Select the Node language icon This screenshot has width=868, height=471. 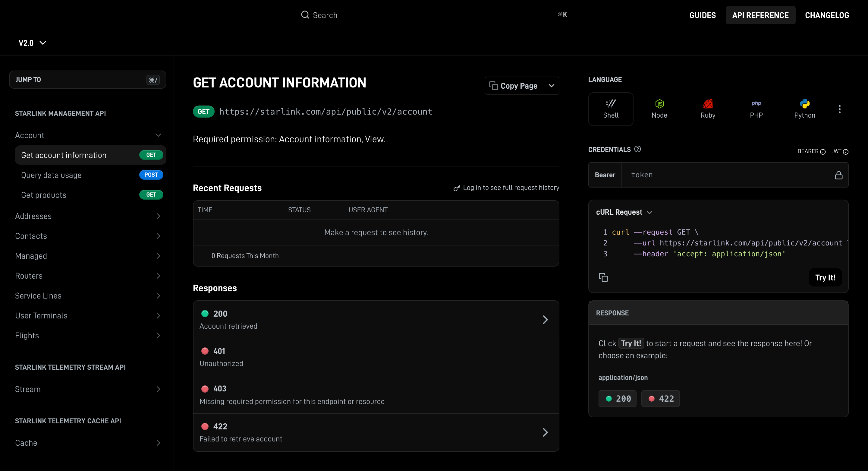click(659, 109)
